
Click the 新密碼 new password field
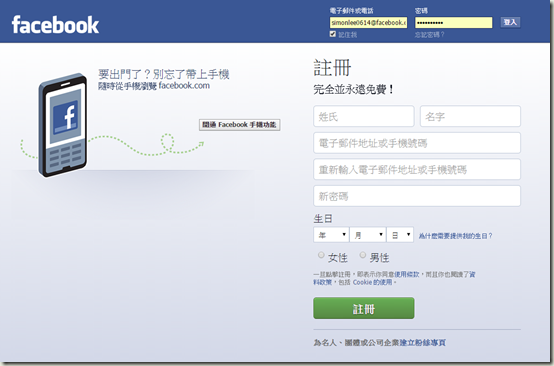[x=417, y=196]
